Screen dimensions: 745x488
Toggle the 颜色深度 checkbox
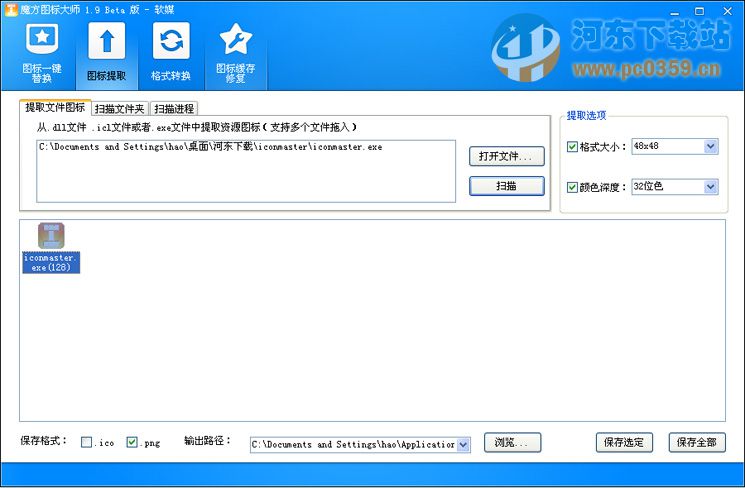tap(572, 187)
